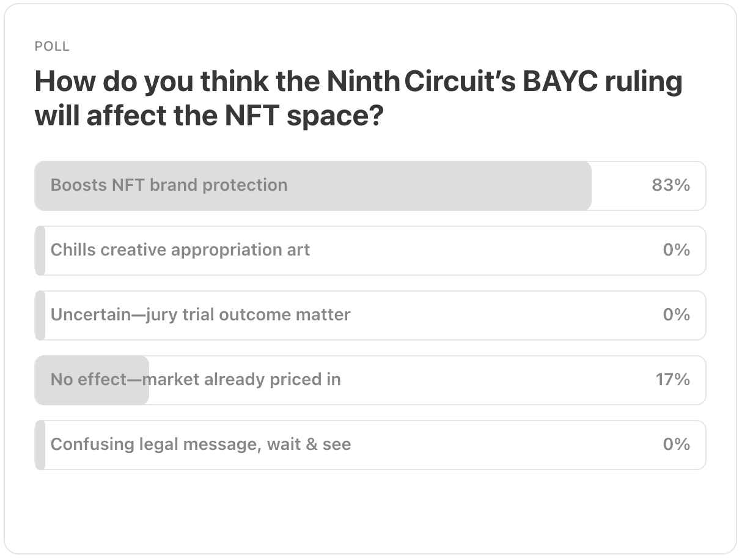Click the blank card area below the options
The height and width of the screenshot is (560, 742).
tap(370, 510)
